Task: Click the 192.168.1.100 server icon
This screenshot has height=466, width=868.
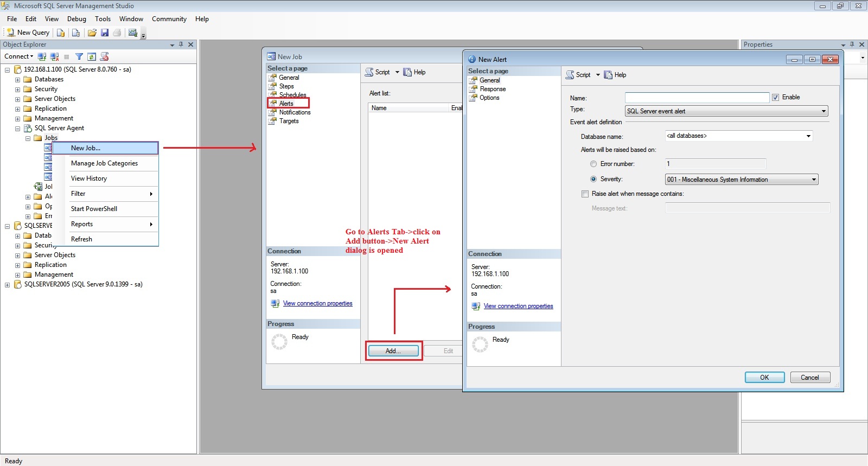Action: tap(17, 69)
